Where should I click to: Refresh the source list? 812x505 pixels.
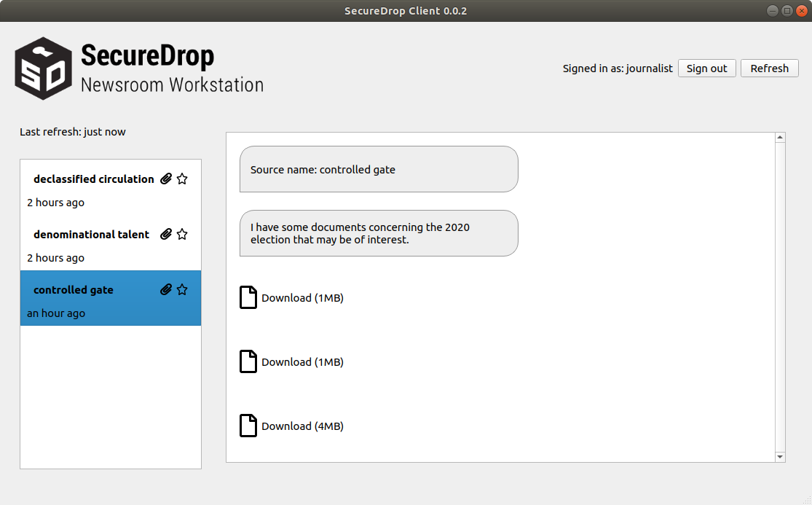pos(770,68)
